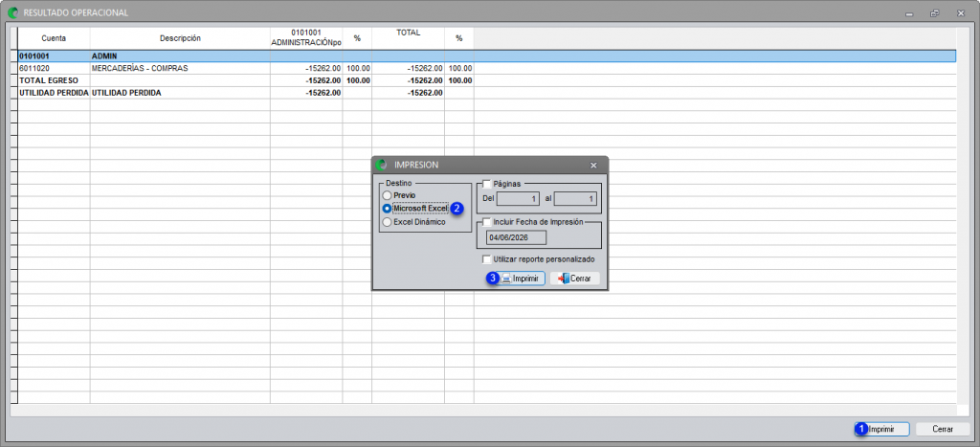
Task: Click the Del page number field
Action: pos(518,199)
